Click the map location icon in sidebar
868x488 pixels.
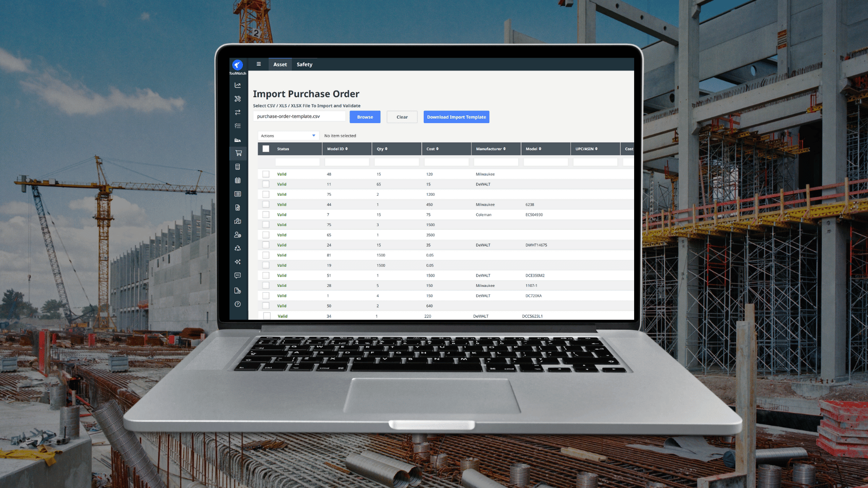tap(237, 221)
